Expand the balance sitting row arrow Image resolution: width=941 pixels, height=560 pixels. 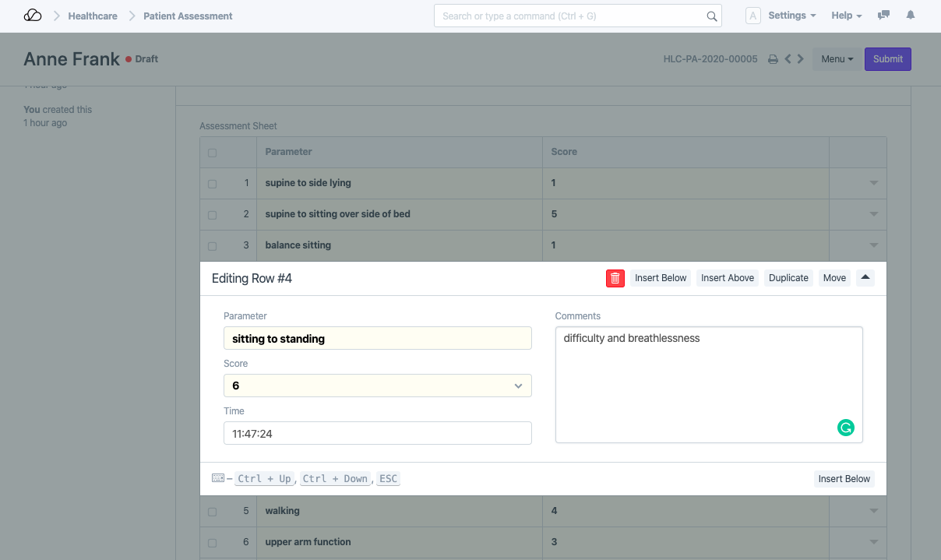(873, 245)
